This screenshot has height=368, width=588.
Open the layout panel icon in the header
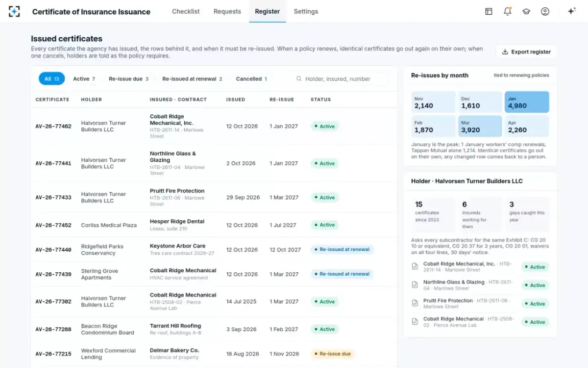point(489,11)
